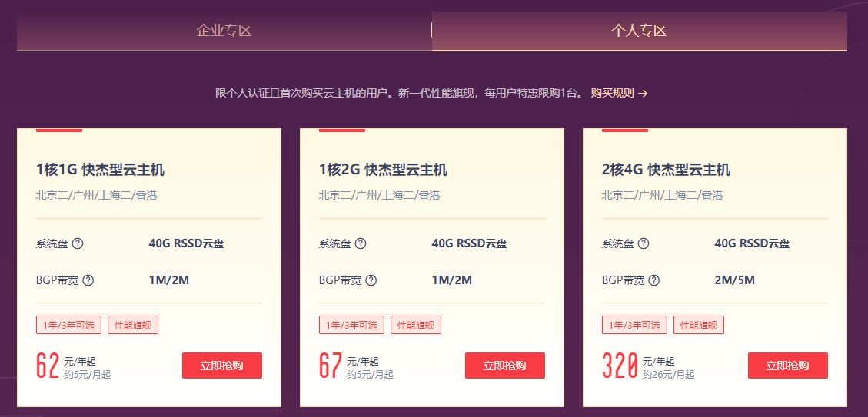The width and height of the screenshot is (868, 417).
Task: Switch to the 企业专区 tab
Action: click(224, 31)
